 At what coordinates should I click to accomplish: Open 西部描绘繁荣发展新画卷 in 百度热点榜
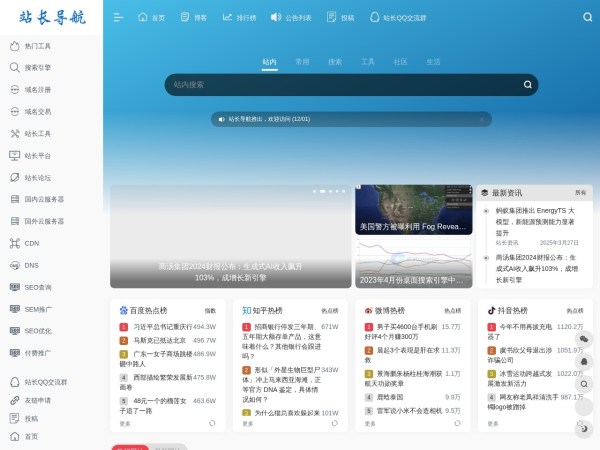pyautogui.click(x=156, y=382)
